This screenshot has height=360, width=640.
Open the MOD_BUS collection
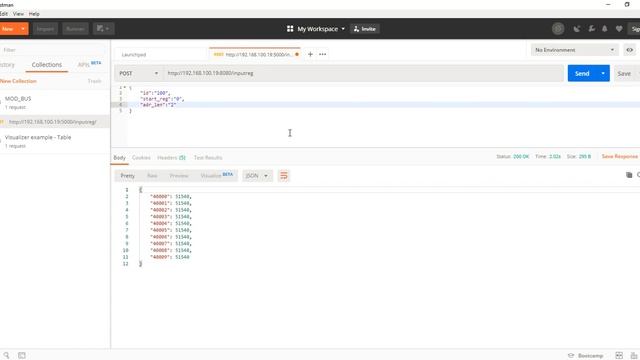click(x=55, y=102)
